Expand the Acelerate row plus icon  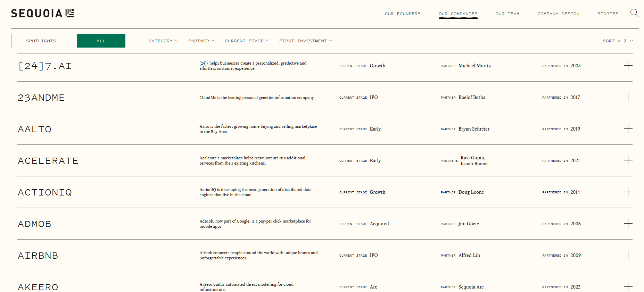[x=628, y=160]
